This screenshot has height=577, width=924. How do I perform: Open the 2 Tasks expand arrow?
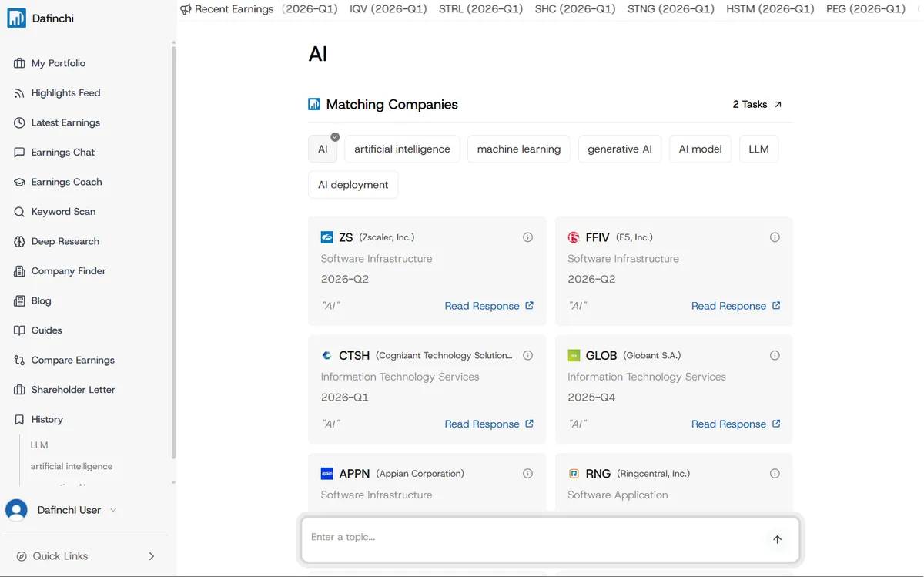pyautogui.click(x=778, y=104)
